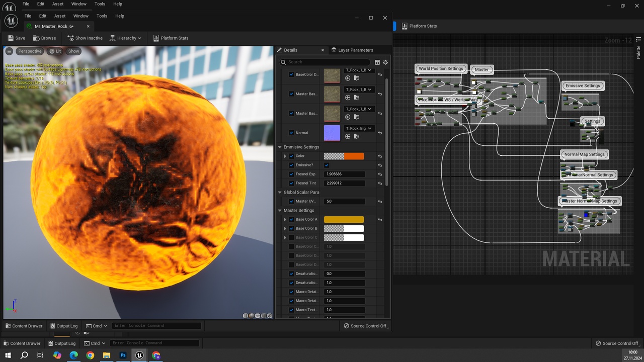Click Source Control Off in the front window
The height and width of the screenshot is (362, 644).
pyautogui.click(x=365, y=326)
